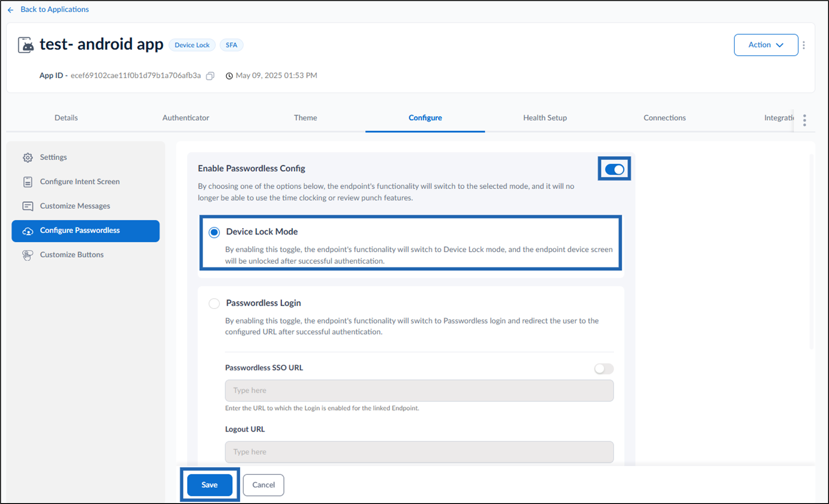
Task: Click Back to Applications link
Action: pos(54,9)
